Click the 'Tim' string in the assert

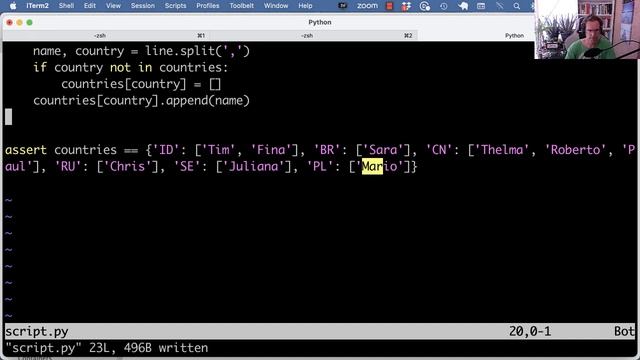pyautogui.click(x=218, y=150)
